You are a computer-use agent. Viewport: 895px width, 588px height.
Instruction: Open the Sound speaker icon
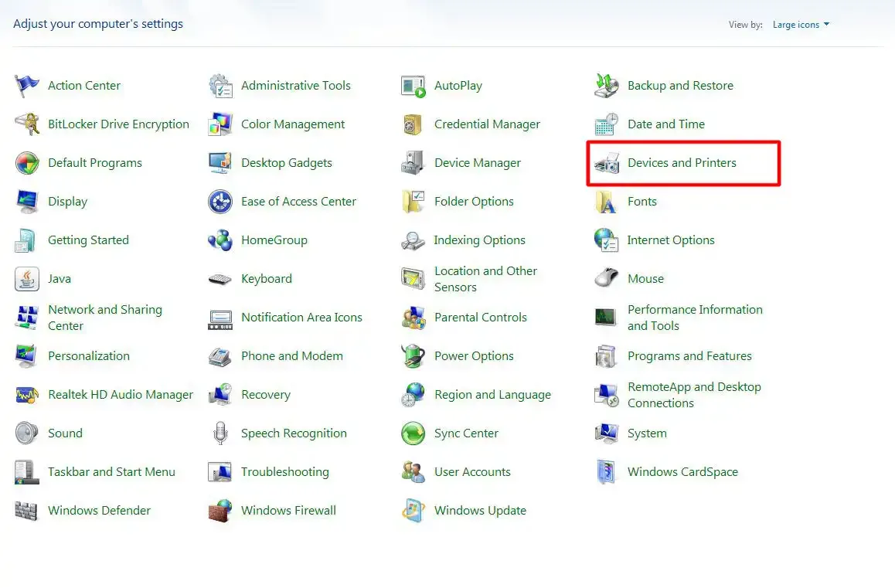[x=27, y=433]
